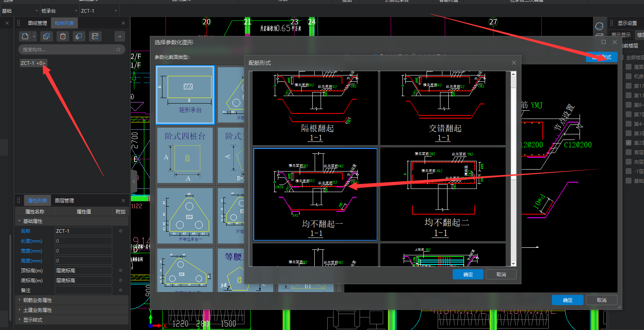Choose the 交错翻起 rebar form
Viewport: 644px width, 330px height.
point(443,108)
